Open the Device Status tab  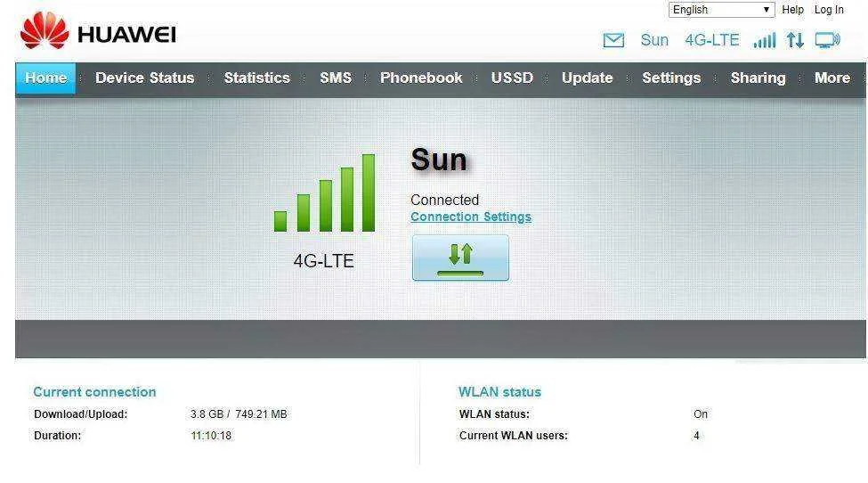(x=144, y=78)
